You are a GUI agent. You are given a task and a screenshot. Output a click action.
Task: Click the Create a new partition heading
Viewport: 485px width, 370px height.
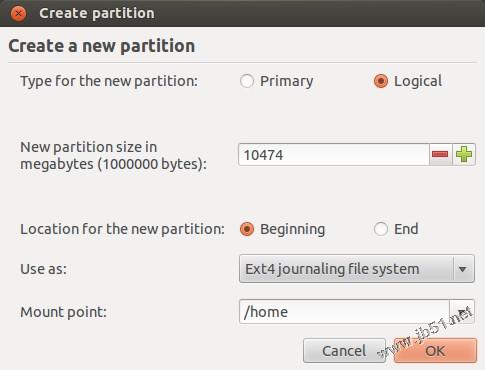102,46
